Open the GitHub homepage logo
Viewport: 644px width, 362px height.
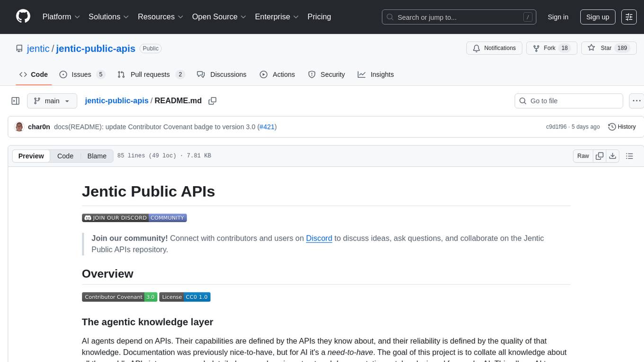(23, 17)
